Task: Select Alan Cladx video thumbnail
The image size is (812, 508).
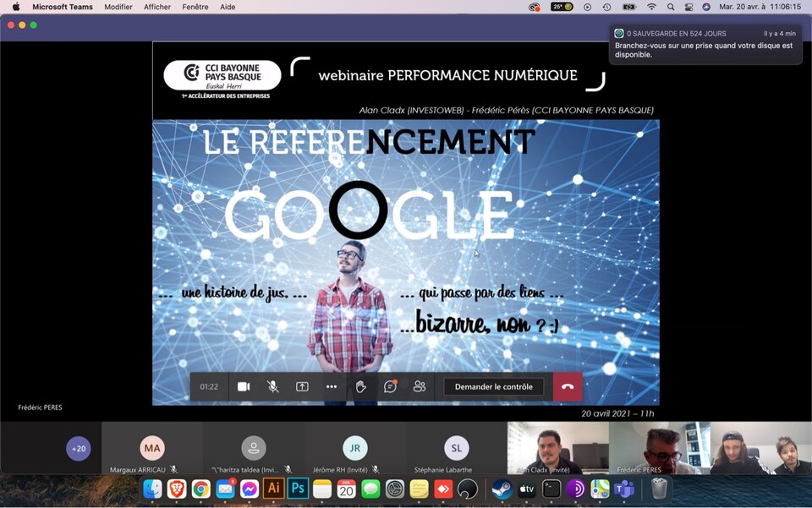Action: (x=557, y=448)
